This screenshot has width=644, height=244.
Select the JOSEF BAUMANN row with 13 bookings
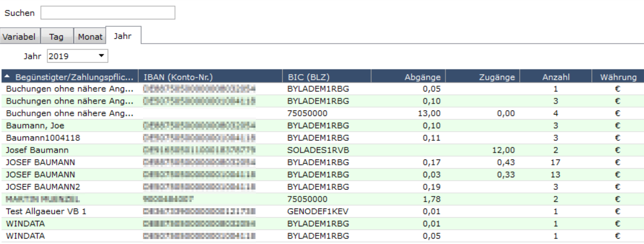322,175
